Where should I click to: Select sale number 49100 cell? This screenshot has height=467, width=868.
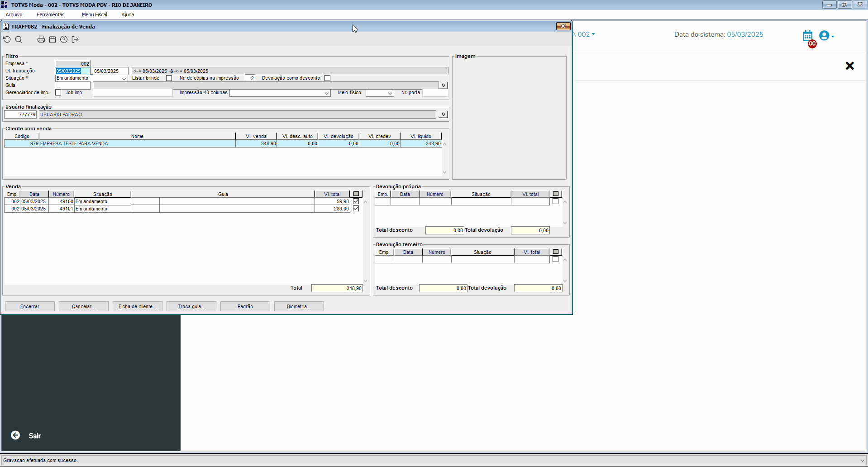point(61,201)
